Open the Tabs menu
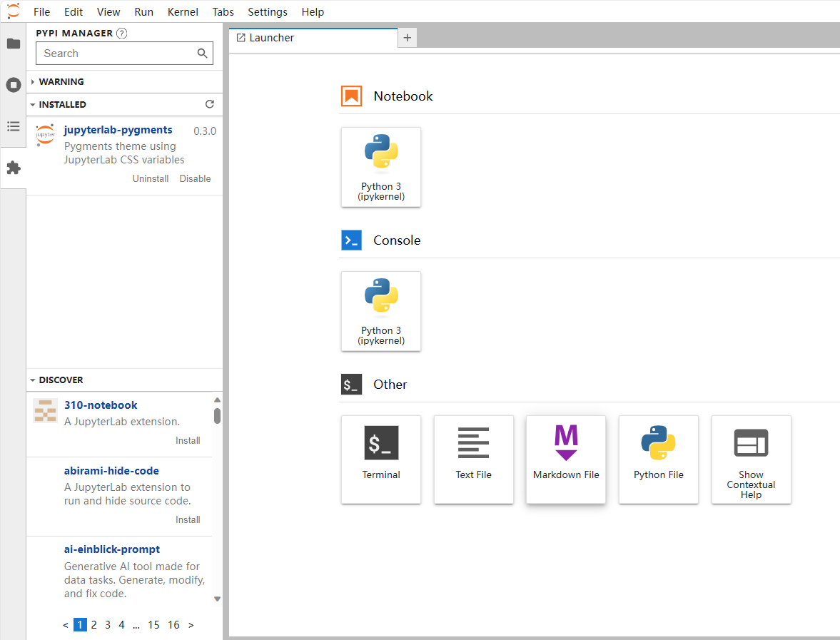840x640 pixels. pos(223,12)
